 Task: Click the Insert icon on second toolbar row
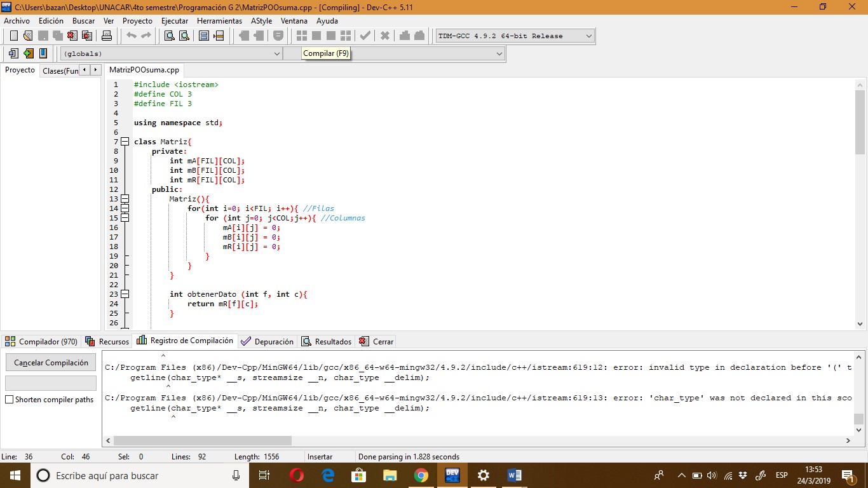13,53
